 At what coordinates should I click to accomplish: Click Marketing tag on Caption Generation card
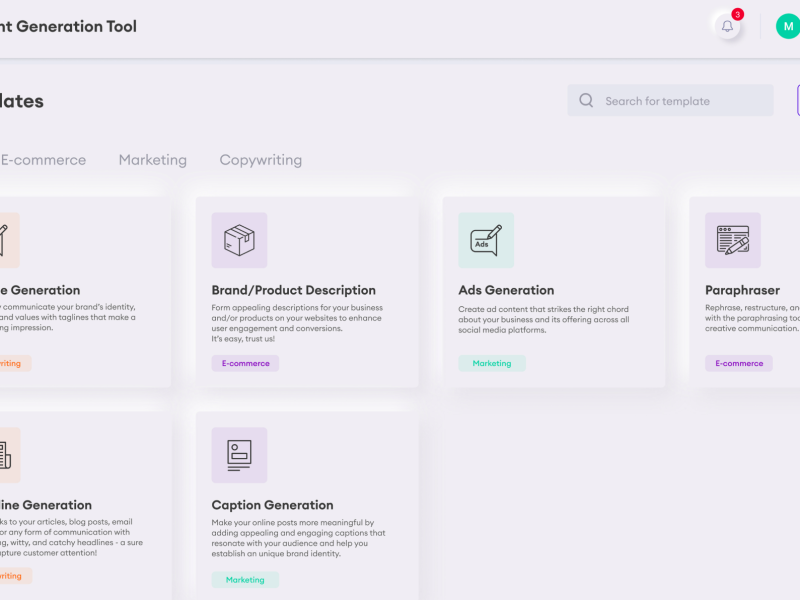point(245,580)
